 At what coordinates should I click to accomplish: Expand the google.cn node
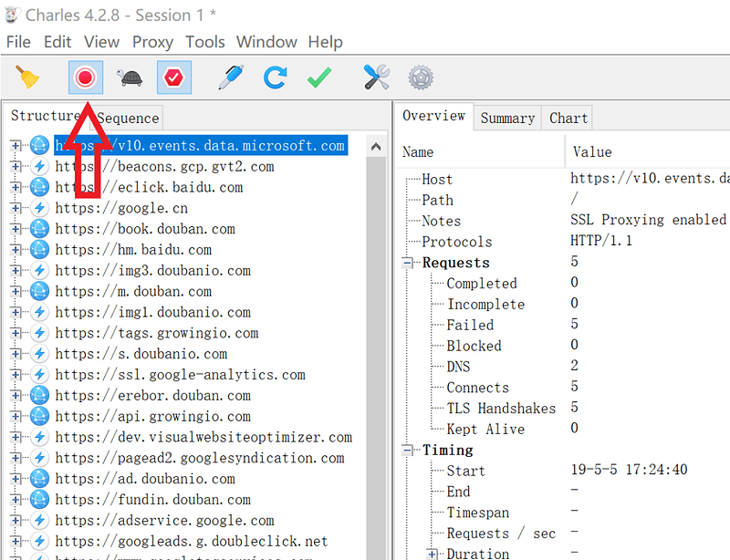16,208
